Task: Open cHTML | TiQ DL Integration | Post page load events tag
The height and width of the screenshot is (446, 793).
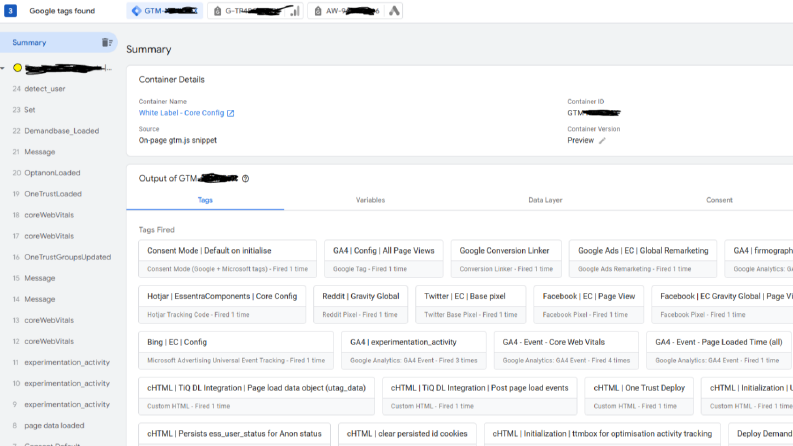Action: [x=479, y=396]
